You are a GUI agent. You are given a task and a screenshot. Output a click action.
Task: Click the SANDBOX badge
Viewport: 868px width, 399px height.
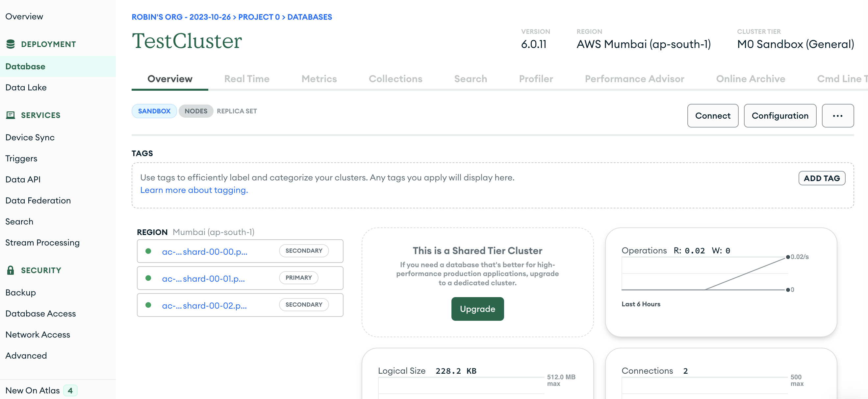coord(154,111)
